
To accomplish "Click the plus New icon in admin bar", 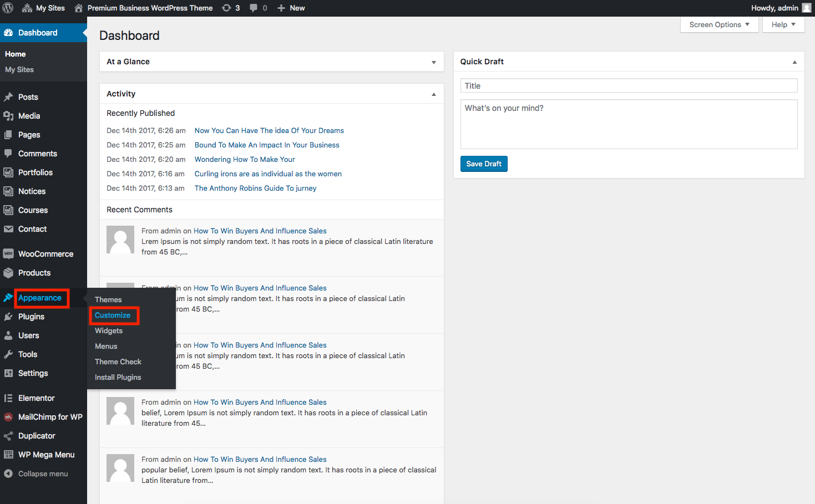I will click(281, 8).
